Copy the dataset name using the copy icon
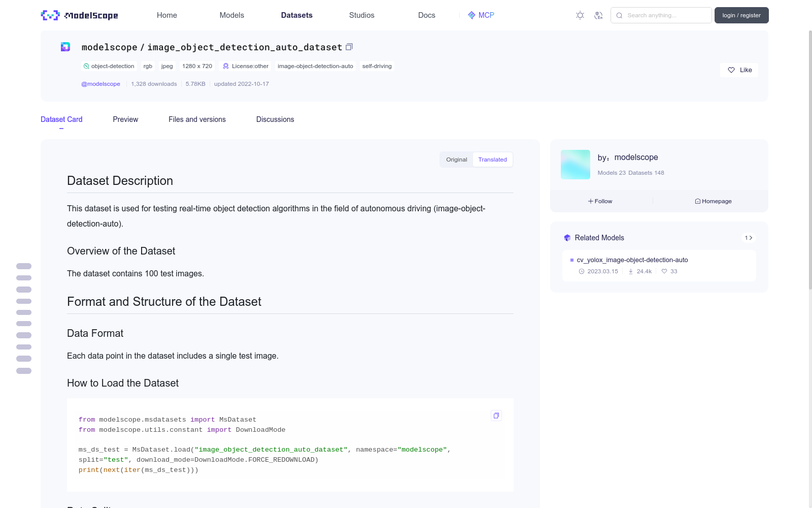812x508 pixels. [x=349, y=47]
